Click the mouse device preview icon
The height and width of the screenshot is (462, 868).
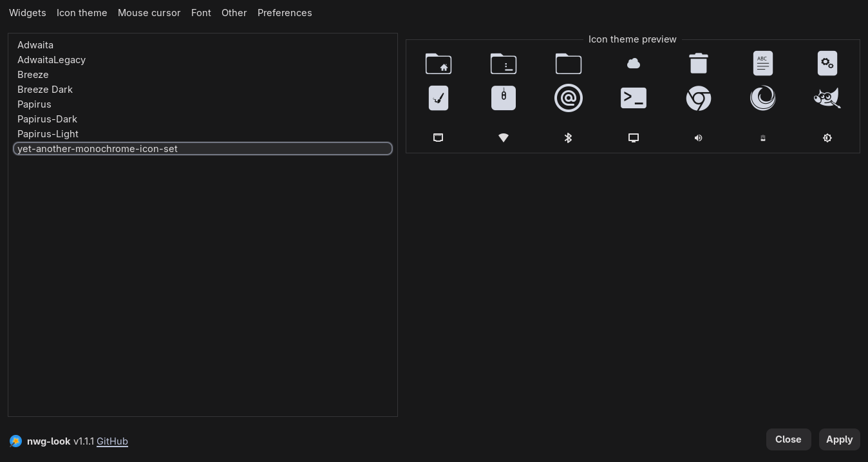[x=504, y=98]
